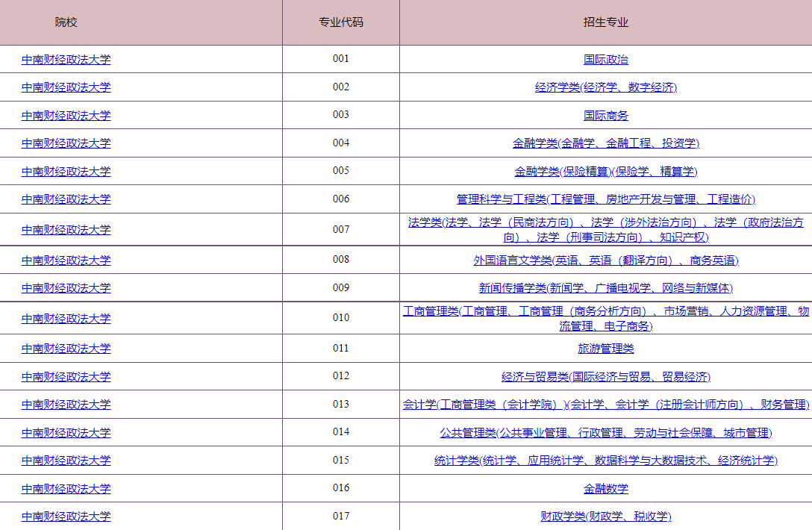This screenshot has height=530, width=812.
Task: Click the 国际商务 major link
Action: click(x=605, y=116)
